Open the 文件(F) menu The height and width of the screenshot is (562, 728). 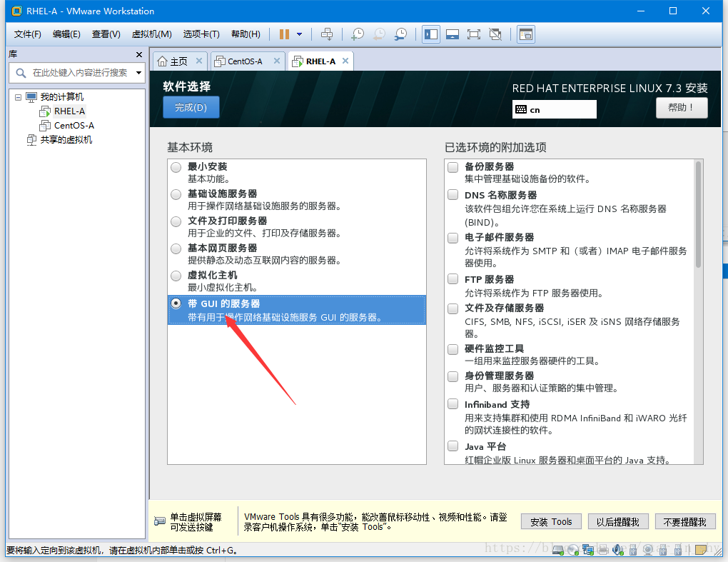pos(27,34)
